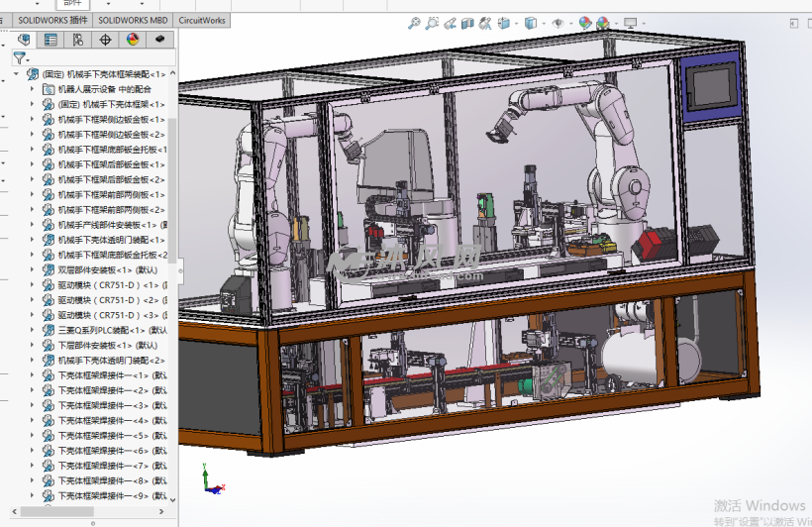The image size is (812, 527).
Task: Click the Zoom to Fit magnifier icon
Action: click(x=415, y=23)
